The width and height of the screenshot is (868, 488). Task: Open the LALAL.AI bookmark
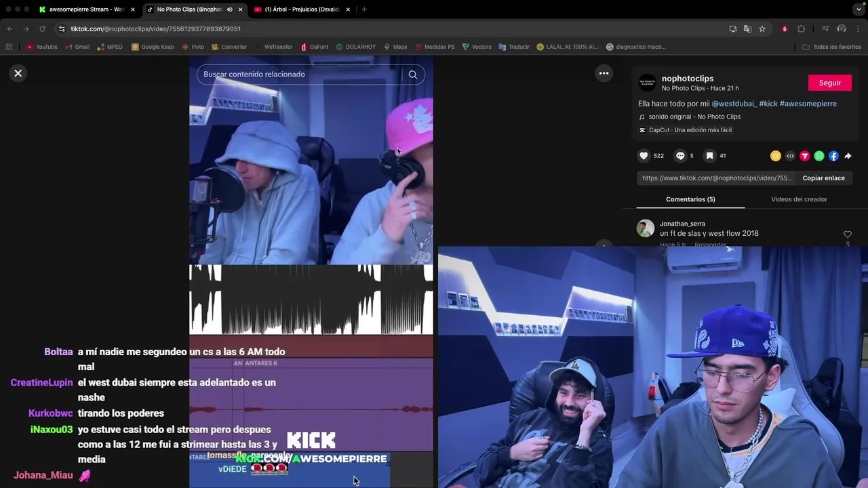click(x=568, y=47)
